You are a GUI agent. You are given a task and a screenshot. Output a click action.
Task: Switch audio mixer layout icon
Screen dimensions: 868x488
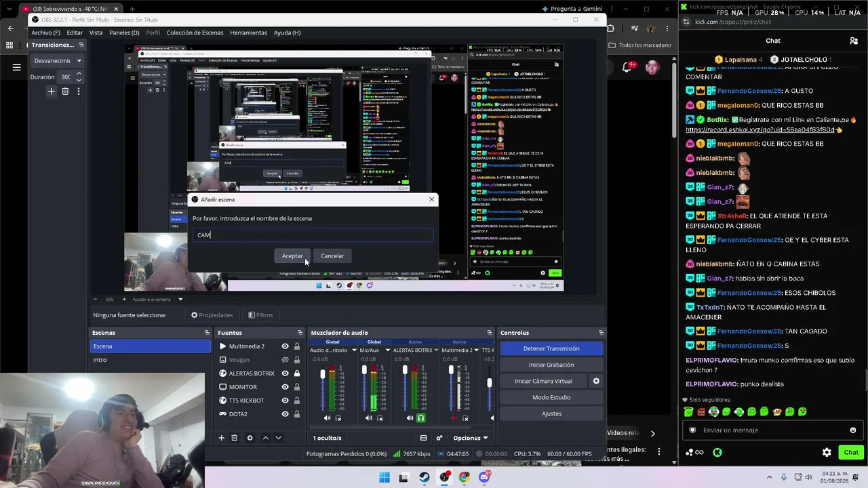[424, 438]
